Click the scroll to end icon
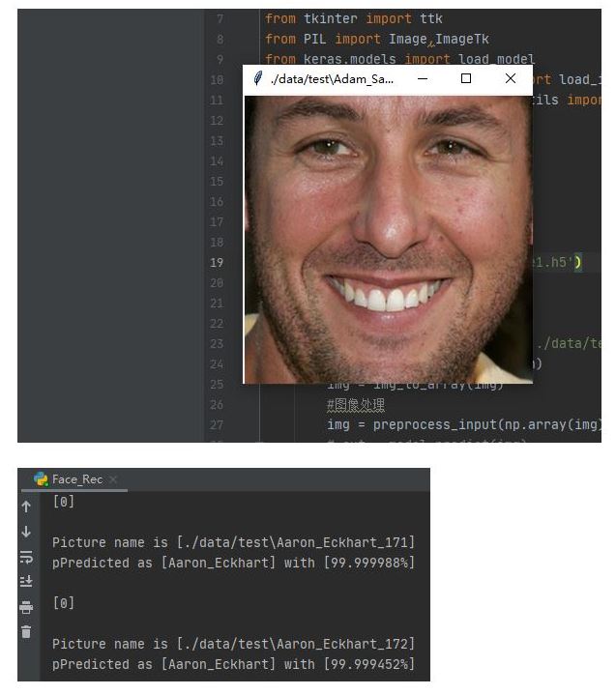Screen dimensions: 616x695 pos(26,581)
